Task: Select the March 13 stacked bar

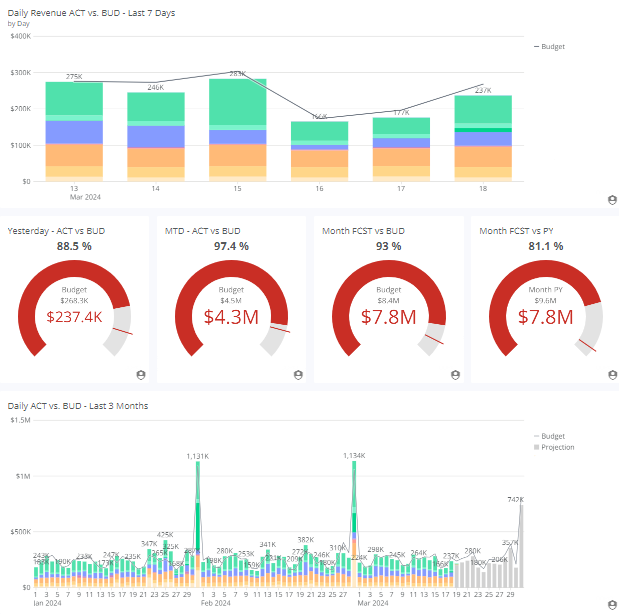Action: 74,130
